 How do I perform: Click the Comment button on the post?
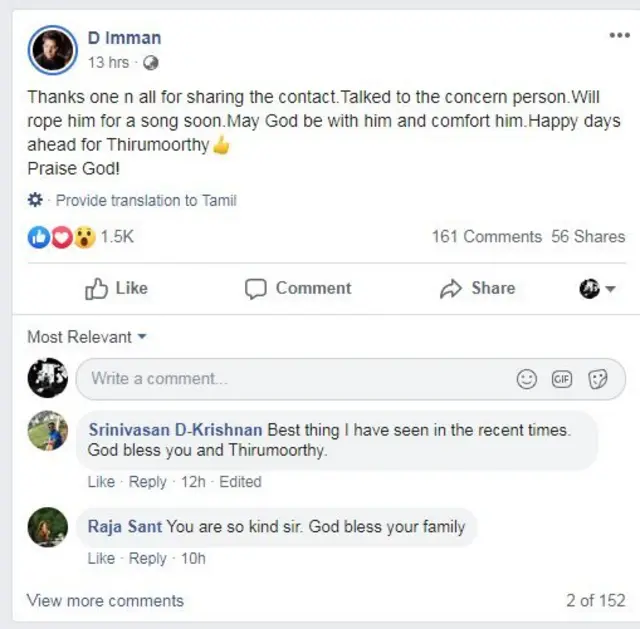pyautogui.click(x=298, y=288)
